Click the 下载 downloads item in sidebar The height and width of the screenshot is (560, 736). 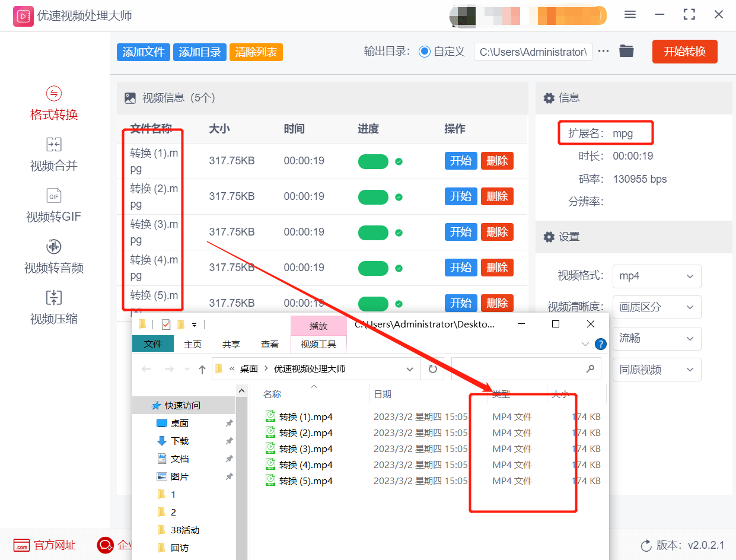pos(180,441)
